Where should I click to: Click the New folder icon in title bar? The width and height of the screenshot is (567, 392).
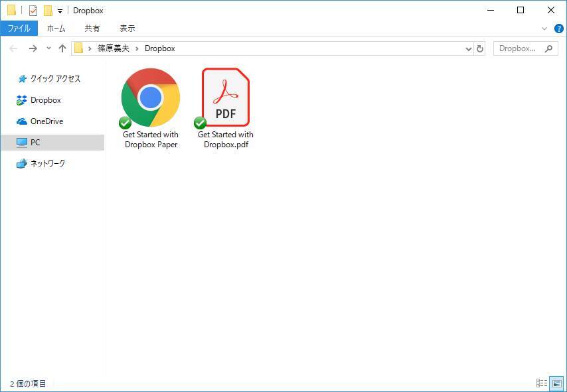48,11
